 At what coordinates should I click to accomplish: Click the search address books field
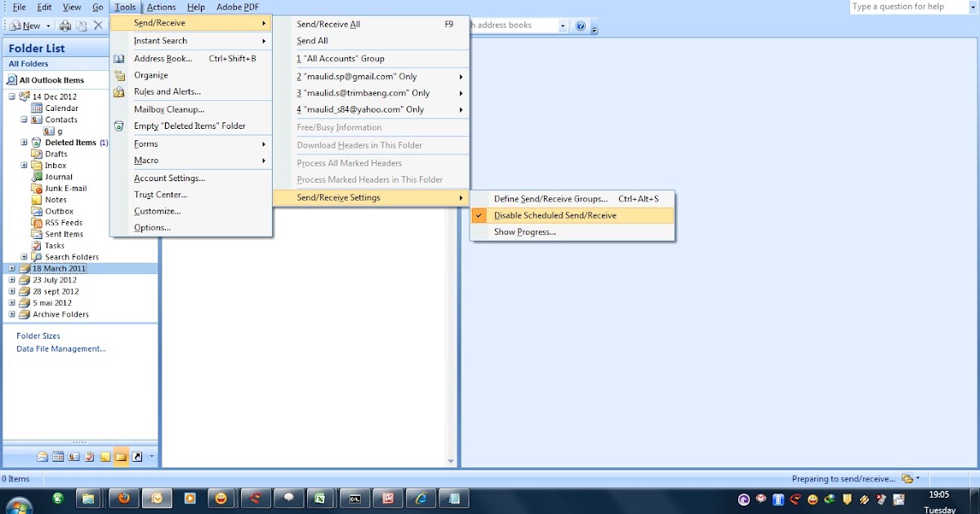[x=514, y=25]
